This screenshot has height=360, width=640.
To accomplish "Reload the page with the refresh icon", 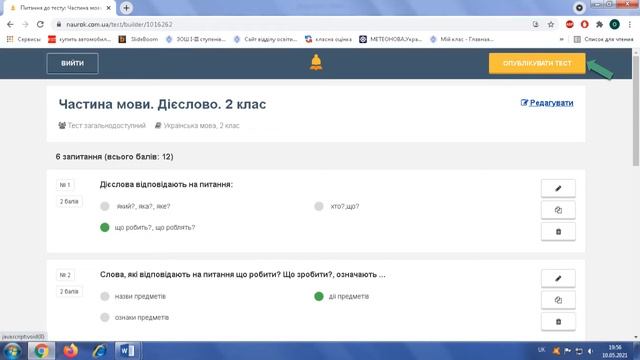I will point(40,24).
